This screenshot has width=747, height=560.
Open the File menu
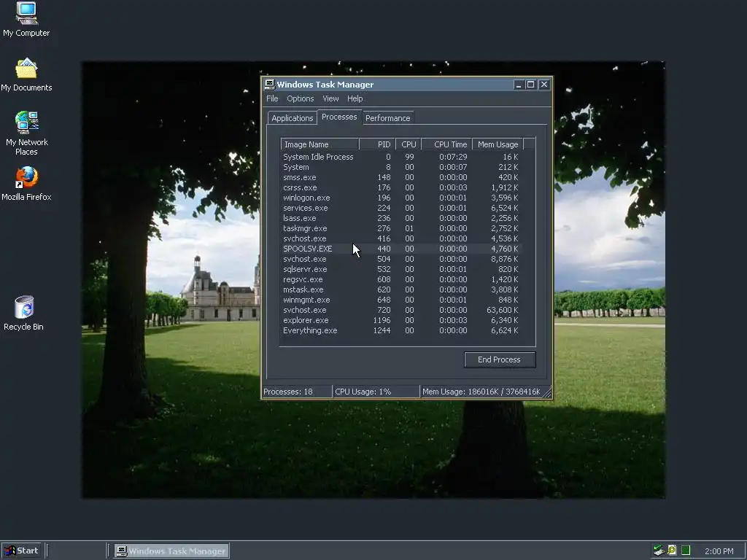272,98
